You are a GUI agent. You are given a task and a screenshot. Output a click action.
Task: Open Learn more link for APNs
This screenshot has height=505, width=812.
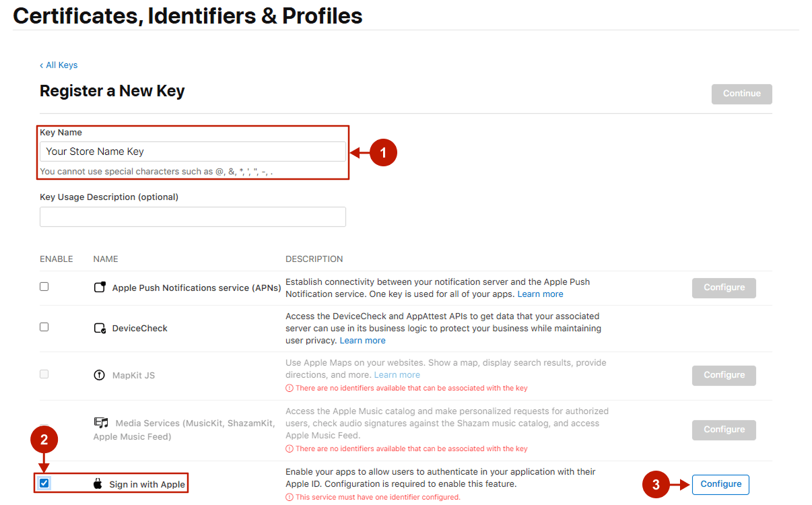pyautogui.click(x=540, y=294)
